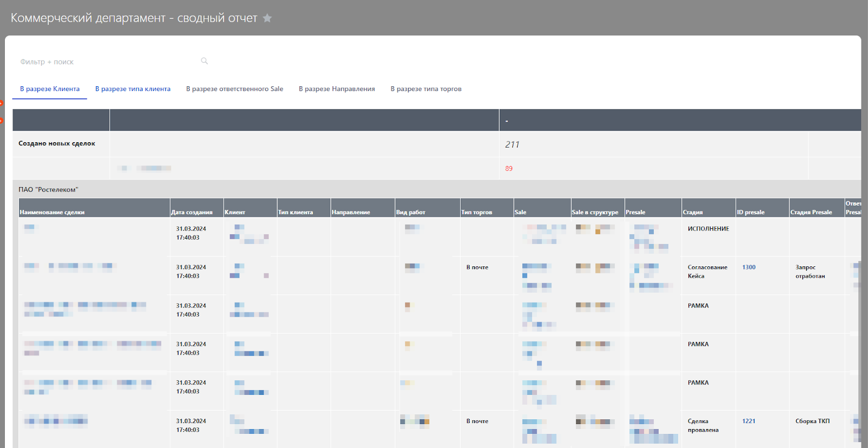This screenshot has height=448, width=868.
Task: Click the red value 89
Action: click(x=509, y=169)
